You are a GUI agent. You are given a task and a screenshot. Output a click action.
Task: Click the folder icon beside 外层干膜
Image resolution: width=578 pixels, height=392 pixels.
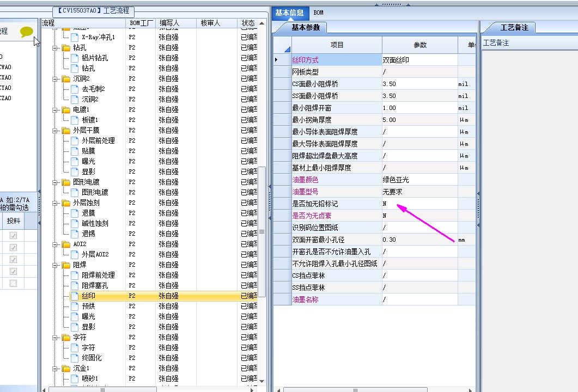tap(66, 131)
